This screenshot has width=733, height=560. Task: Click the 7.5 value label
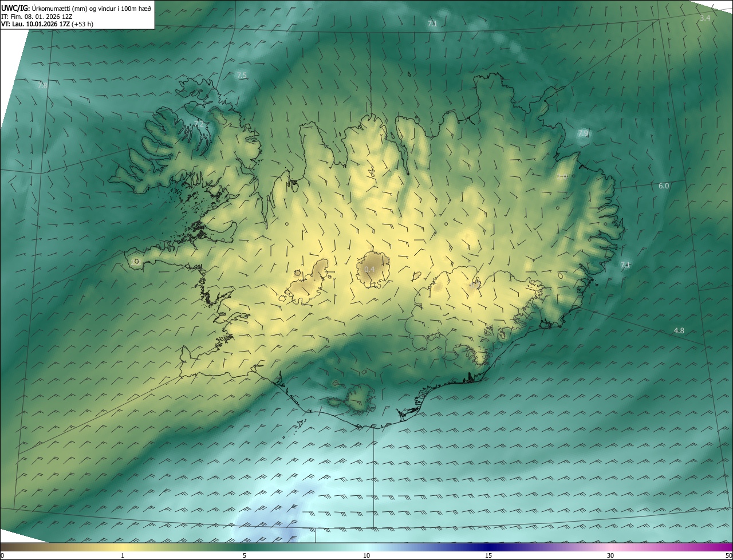tap(242, 76)
